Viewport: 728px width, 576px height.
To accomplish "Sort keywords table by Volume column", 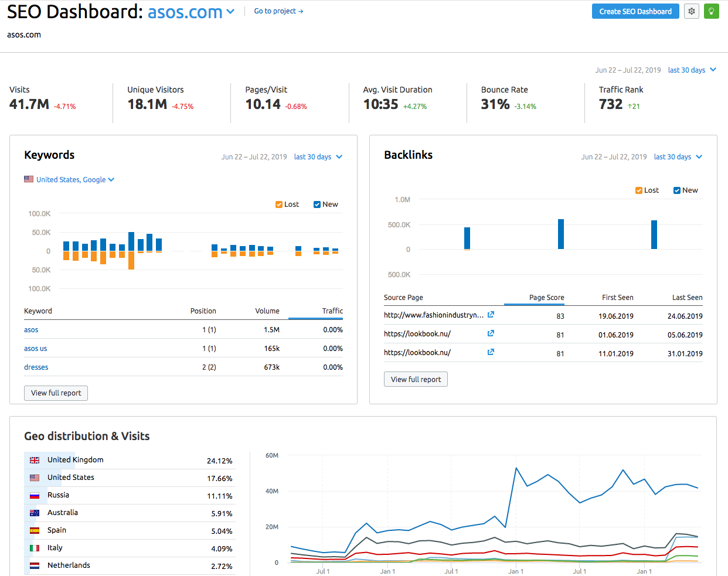I will [x=267, y=311].
